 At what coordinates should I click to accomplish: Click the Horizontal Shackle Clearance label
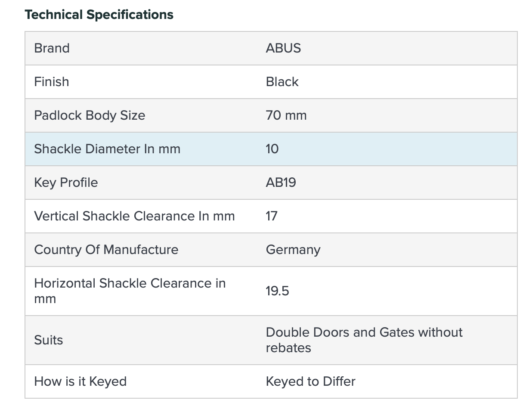coord(130,291)
